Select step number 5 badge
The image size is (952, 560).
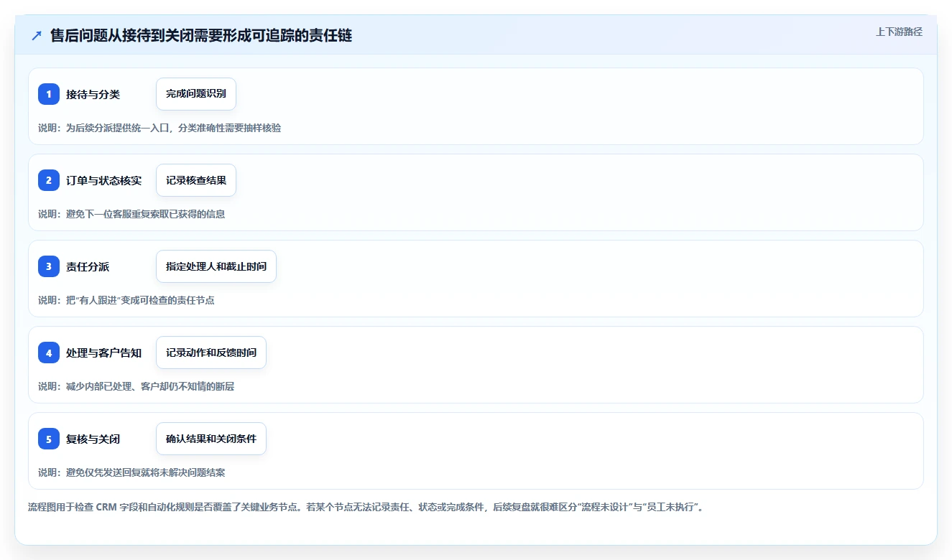point(49,439)
